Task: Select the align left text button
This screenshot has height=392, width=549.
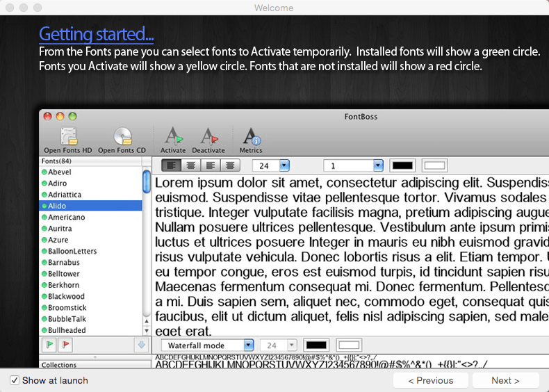Action: [172, 165]
